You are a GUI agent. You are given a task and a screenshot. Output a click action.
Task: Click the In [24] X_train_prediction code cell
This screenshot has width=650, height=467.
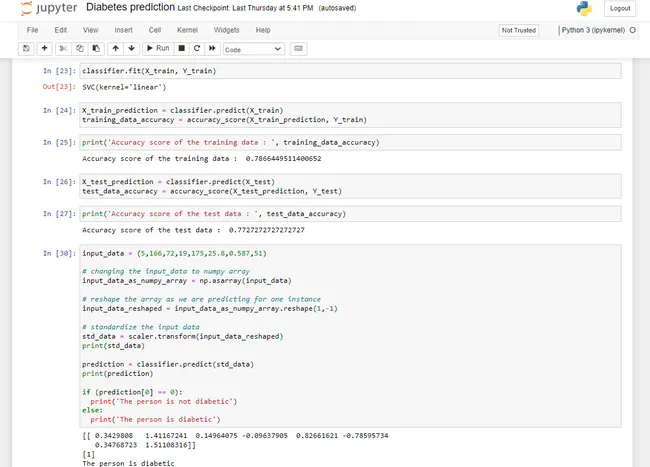[350, 115]
